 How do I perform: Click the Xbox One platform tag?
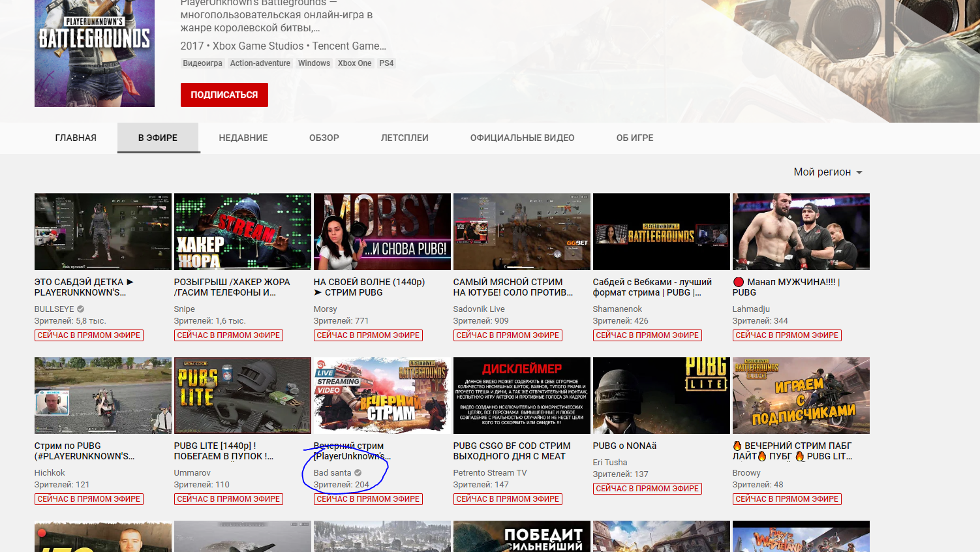(x=354, y=63)
